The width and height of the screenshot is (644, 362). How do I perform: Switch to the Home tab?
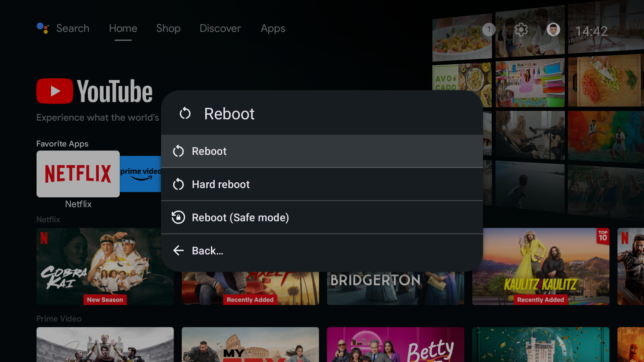tap(123, 28)
